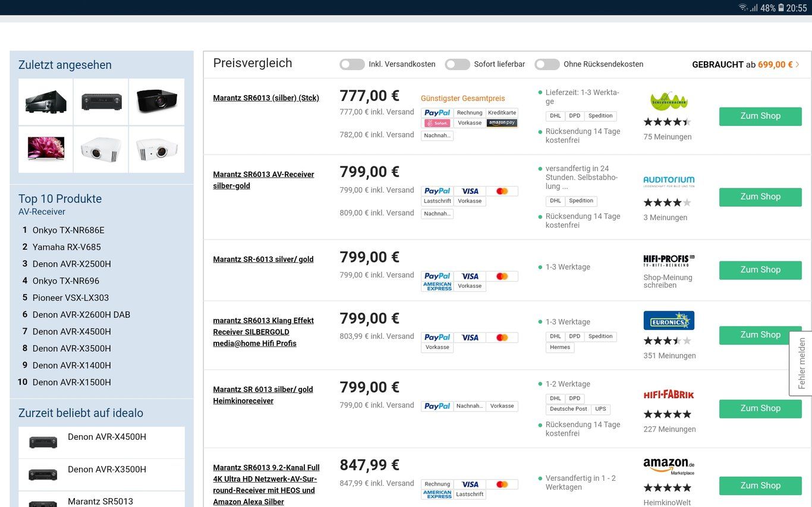Open Marantz SR-6013 silver/ gold link
This screenshot has height=507, width=812.
(x=263, y=259)
